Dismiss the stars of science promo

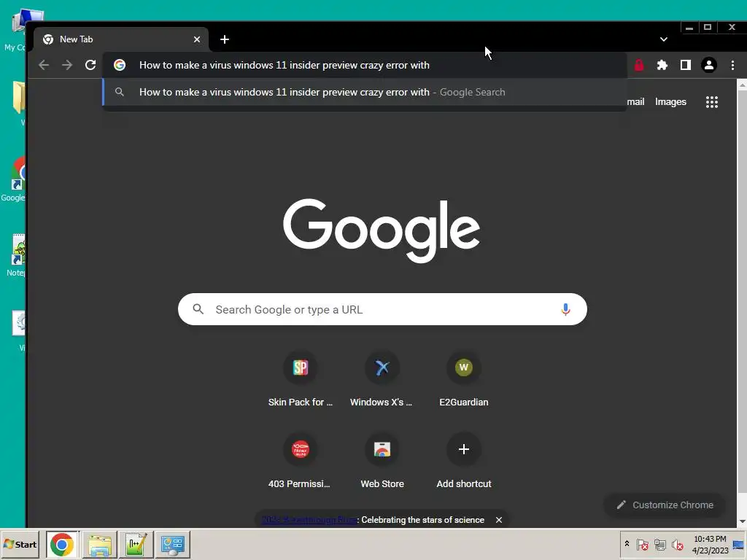click(499, 520)
